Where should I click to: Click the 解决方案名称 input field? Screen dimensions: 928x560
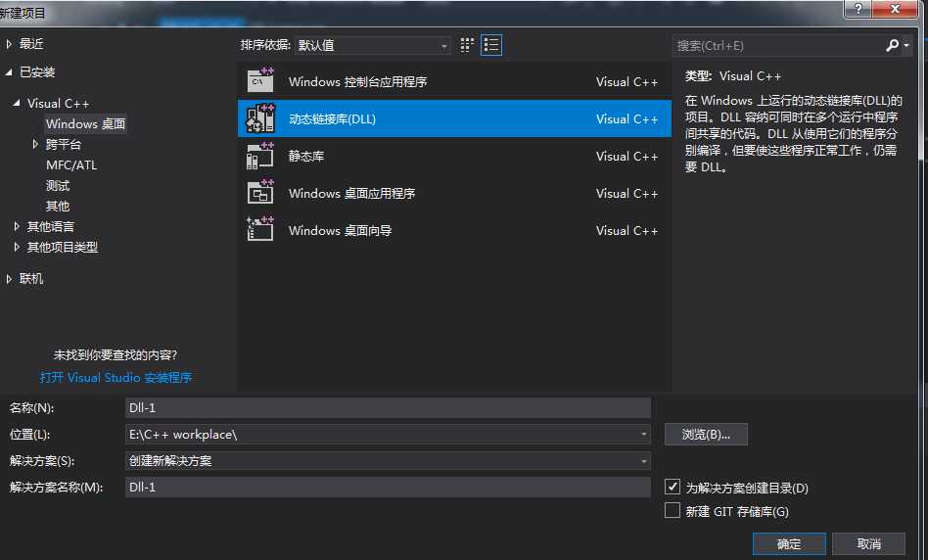[x=388, y=487]
